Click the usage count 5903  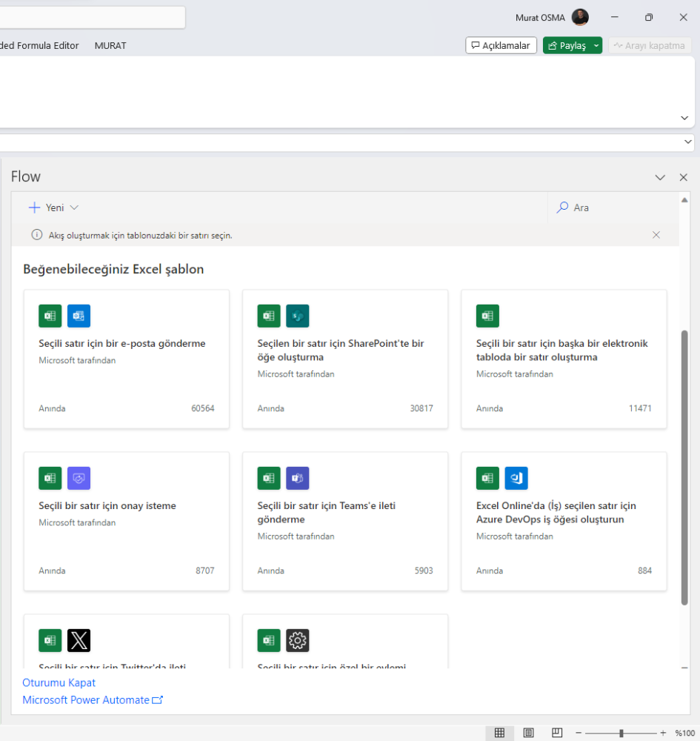pyautogui.click(x=424, y=571)
